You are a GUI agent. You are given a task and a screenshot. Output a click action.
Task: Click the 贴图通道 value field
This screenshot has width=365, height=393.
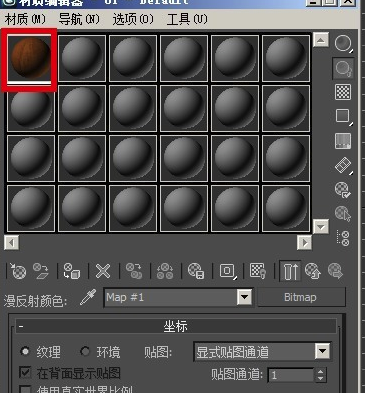tap(291, 375)
